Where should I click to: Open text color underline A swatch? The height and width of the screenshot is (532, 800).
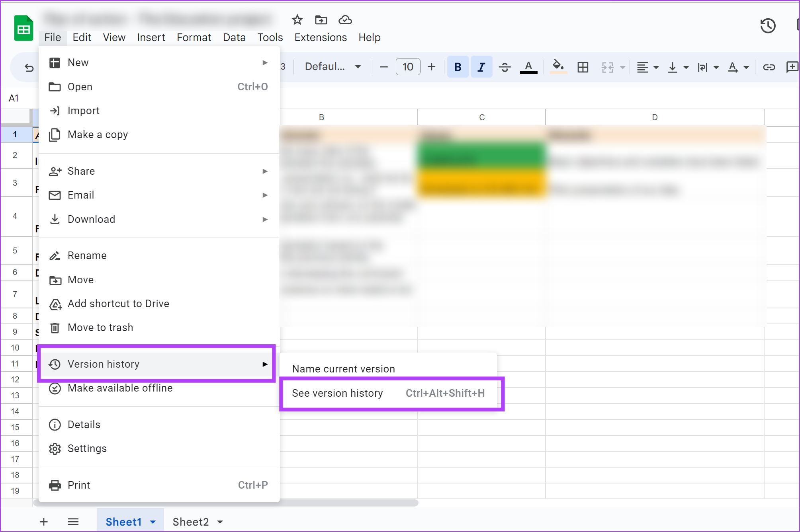click(528, 67)
